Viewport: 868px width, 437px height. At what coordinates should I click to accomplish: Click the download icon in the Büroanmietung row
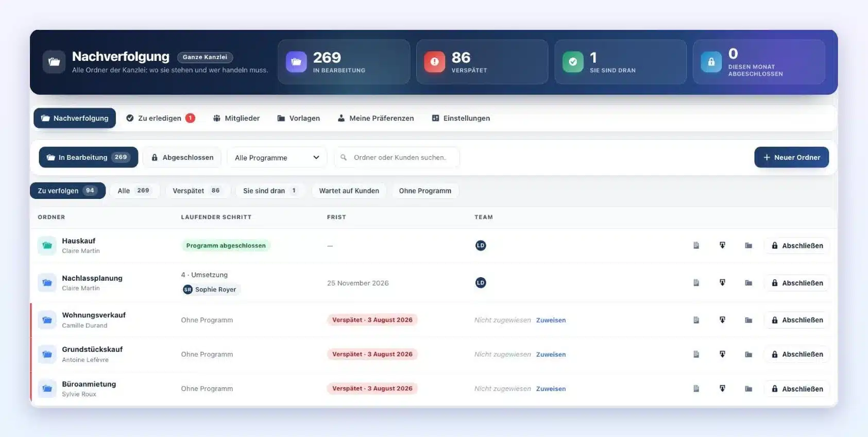[722, 389]
